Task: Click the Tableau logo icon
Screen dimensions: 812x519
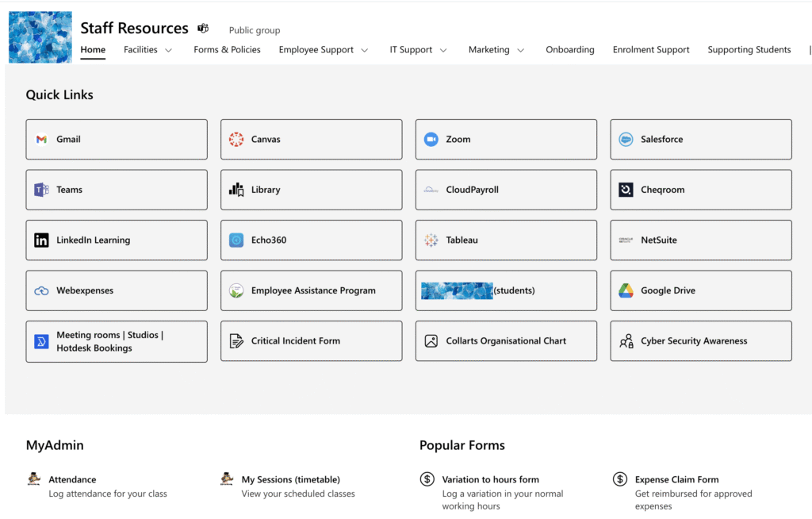Action: click(x=431, y=240)
